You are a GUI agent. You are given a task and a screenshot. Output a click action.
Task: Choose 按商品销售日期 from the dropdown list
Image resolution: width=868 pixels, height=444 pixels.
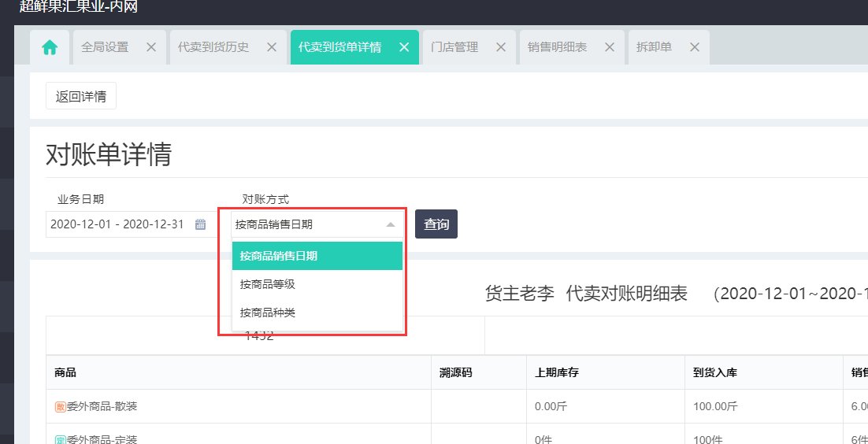tap(317, 256)
